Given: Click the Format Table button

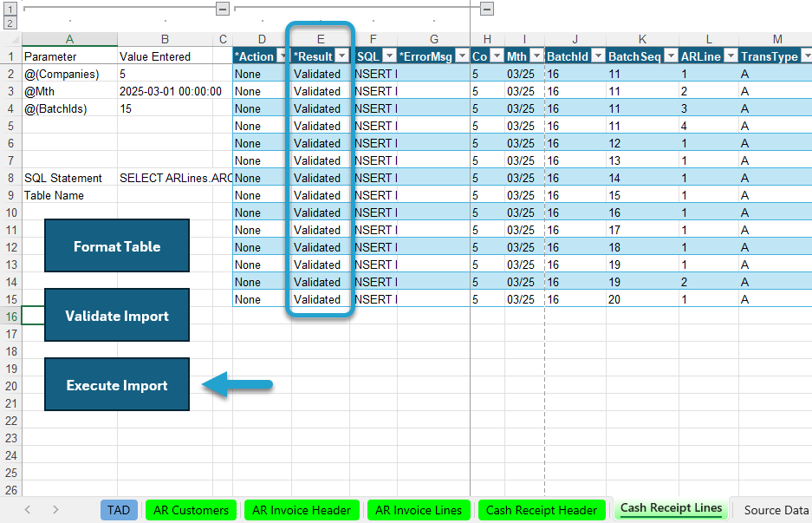Looking at the screenshot, I should [117, 245].
